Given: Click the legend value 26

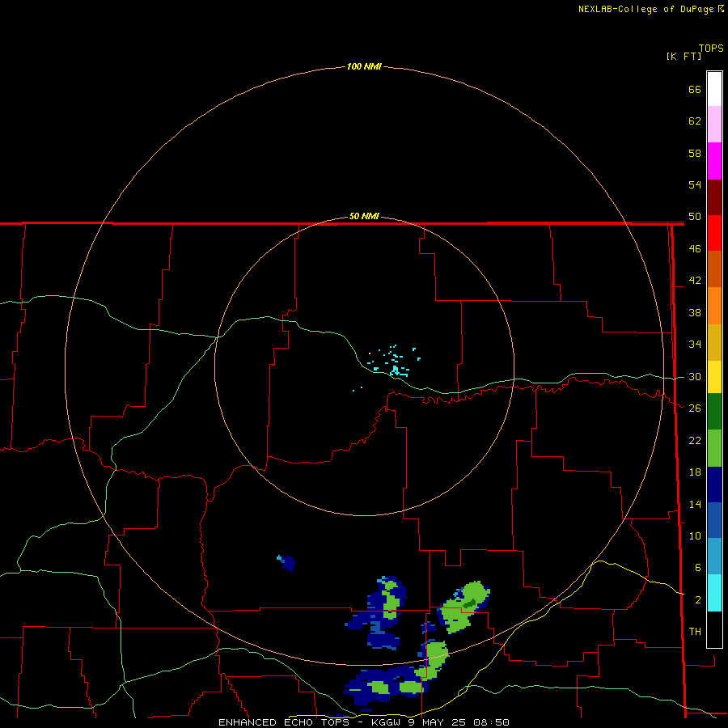Looking at the screenshot, I should click(695, 408).
